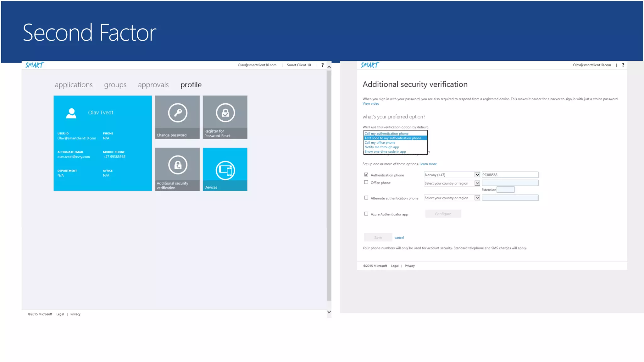The width and height of the screenshot is (644, 362).
Task: Click scroll down arrow of left scrollbar
Action: (329, 312)
